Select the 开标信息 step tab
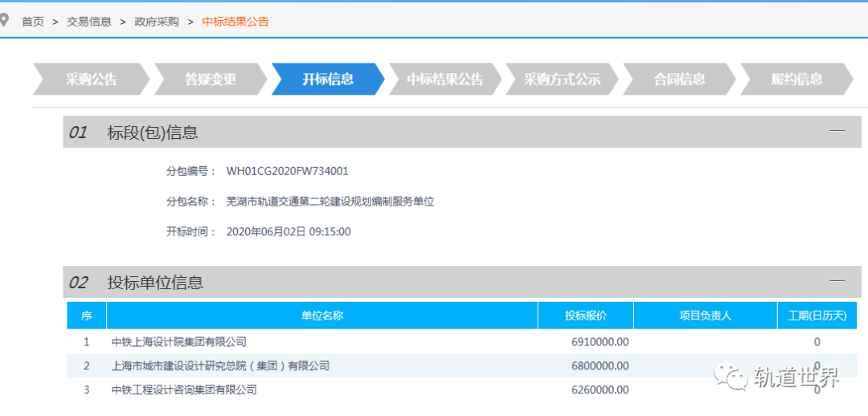868x416 pixels. [x=328, y=80]
